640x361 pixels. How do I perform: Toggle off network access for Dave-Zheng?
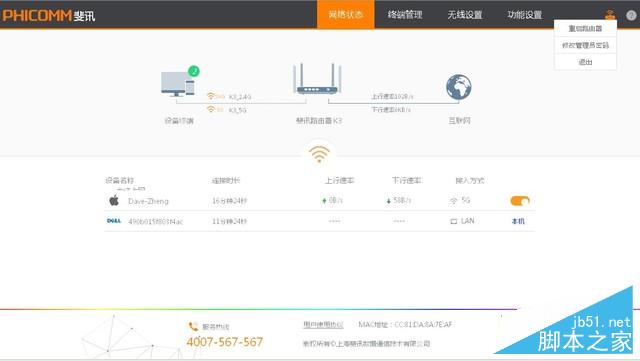(520, 201)
